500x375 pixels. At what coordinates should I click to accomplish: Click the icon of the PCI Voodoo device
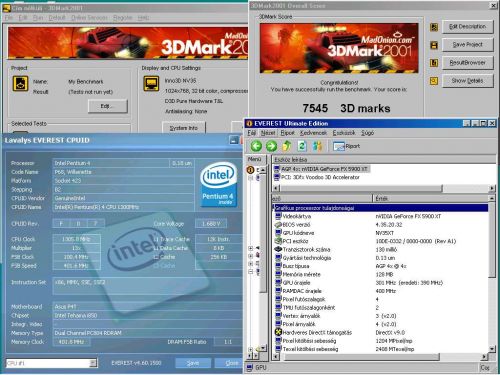tap(277, 177)
